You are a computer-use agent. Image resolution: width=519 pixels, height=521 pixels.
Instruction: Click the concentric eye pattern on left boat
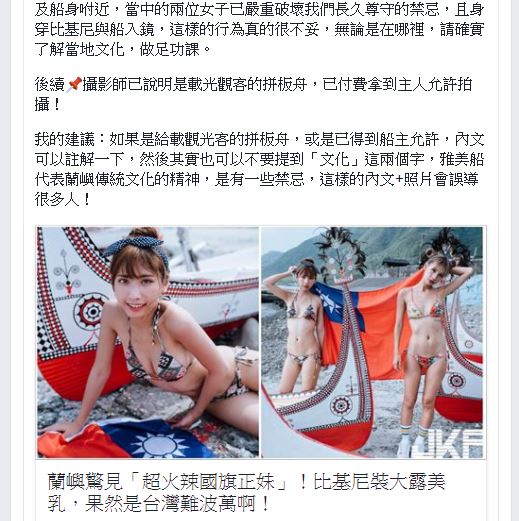click(x=90, y=311)
